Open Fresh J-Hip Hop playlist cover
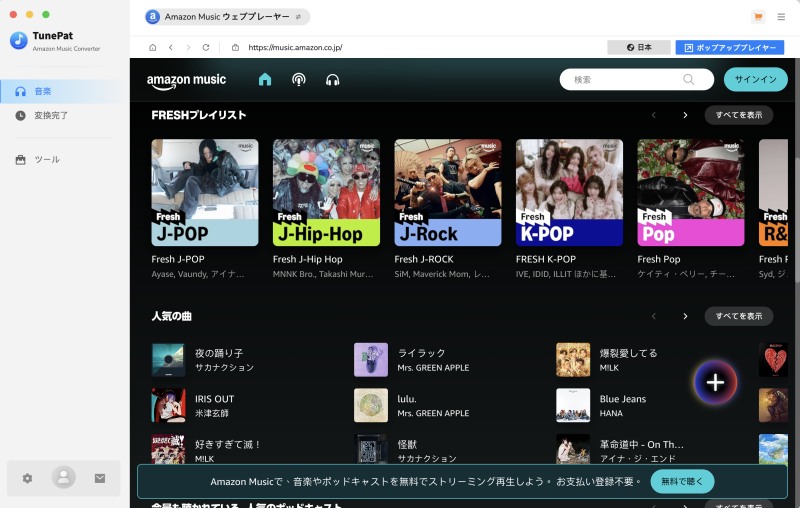The width and height of the screenshot is (800, 508). pyautogui.click(x=327, y=193)
